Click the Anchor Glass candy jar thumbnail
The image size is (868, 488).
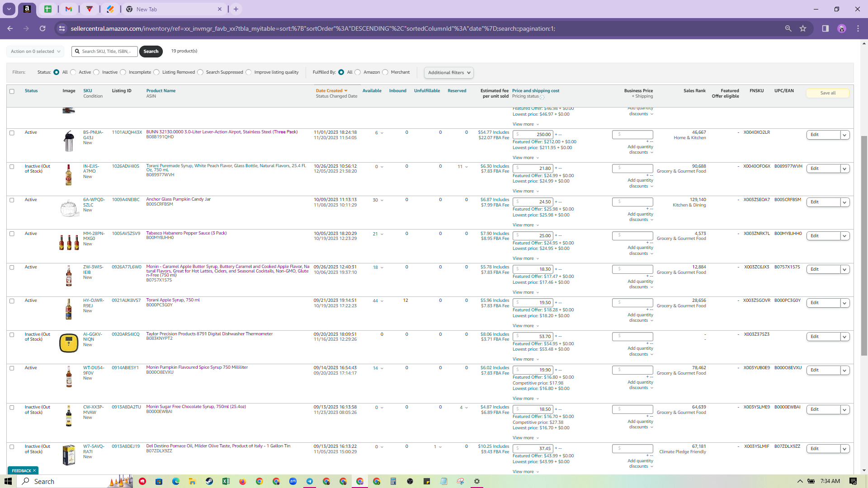pyautogui.click(x=69, y=208)
